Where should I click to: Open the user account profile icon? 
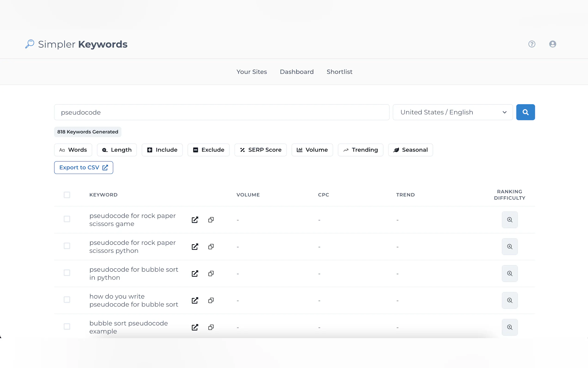coord(553,44)
